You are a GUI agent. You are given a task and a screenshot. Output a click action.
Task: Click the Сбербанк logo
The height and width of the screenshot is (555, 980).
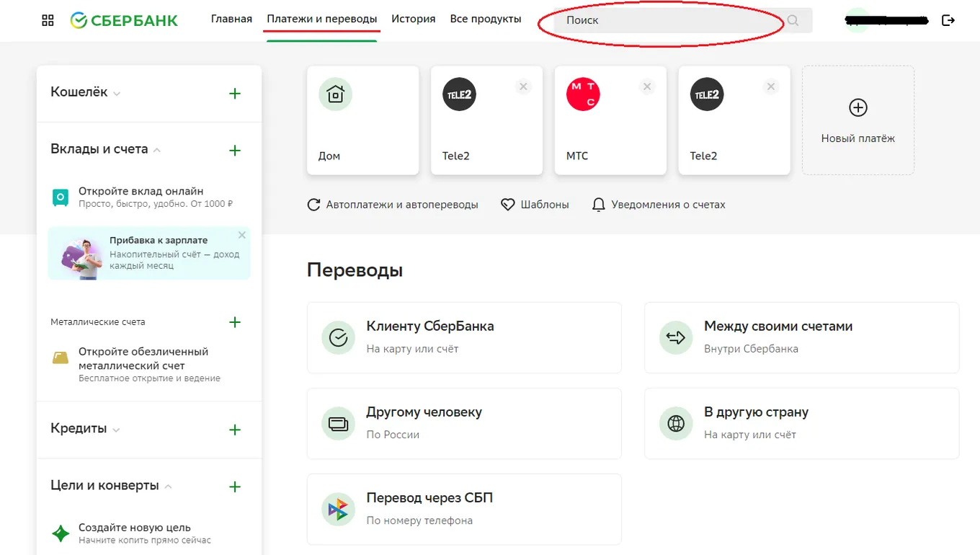124,20
